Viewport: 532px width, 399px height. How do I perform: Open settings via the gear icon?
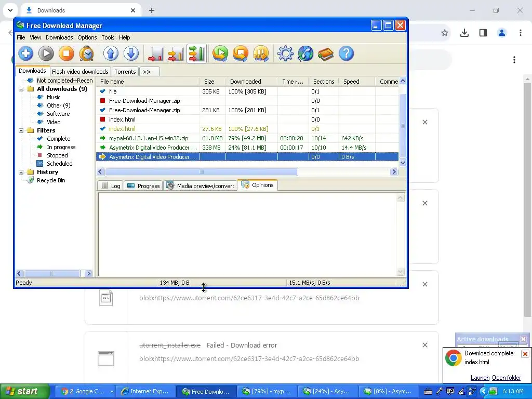click(285, 54)
